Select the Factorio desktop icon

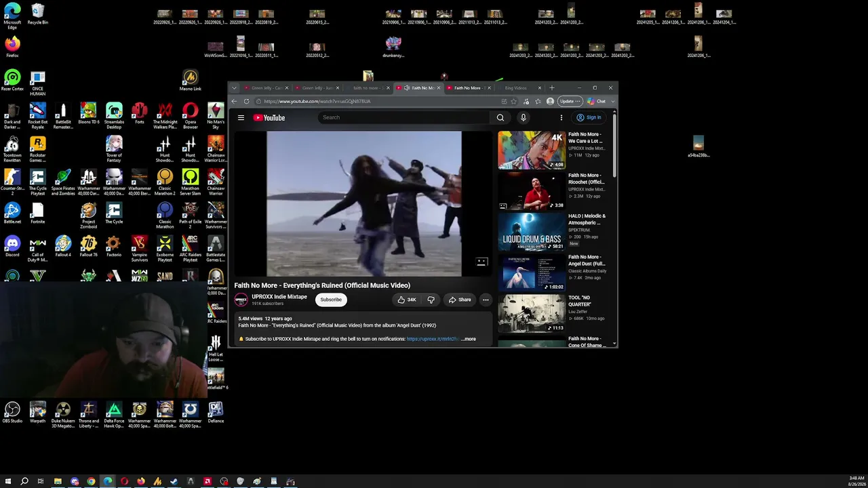click(114, 247)
